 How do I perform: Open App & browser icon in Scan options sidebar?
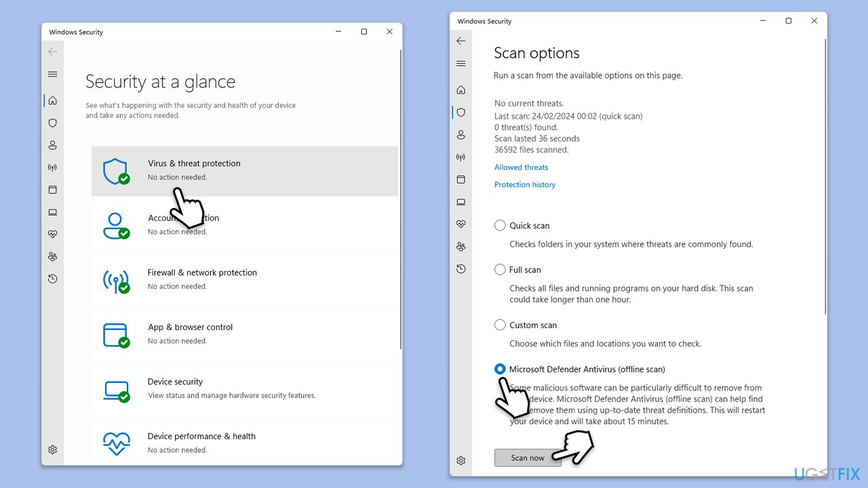(461, 180)
